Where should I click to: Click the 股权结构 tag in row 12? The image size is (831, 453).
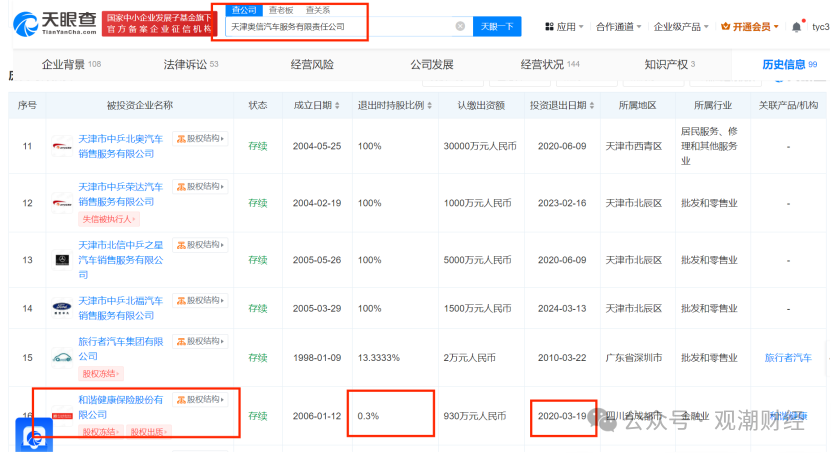(x=200, y=186)
